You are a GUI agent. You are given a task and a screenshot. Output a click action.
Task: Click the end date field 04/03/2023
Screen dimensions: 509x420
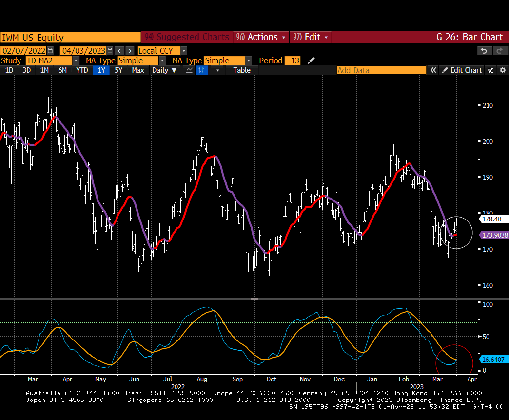84,51
